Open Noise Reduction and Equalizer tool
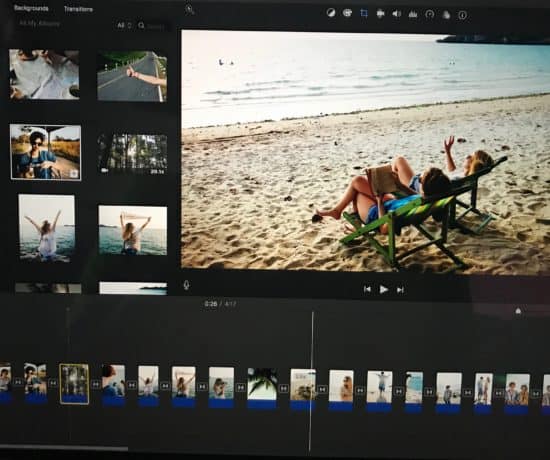Screen dimensions: 550x460 coord(413,14)
